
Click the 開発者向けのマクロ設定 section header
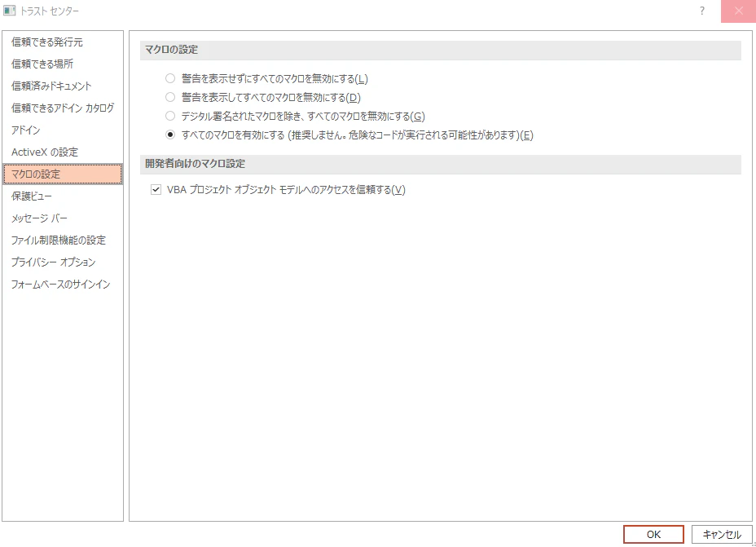pyautogui.click(x=440, y=164)
